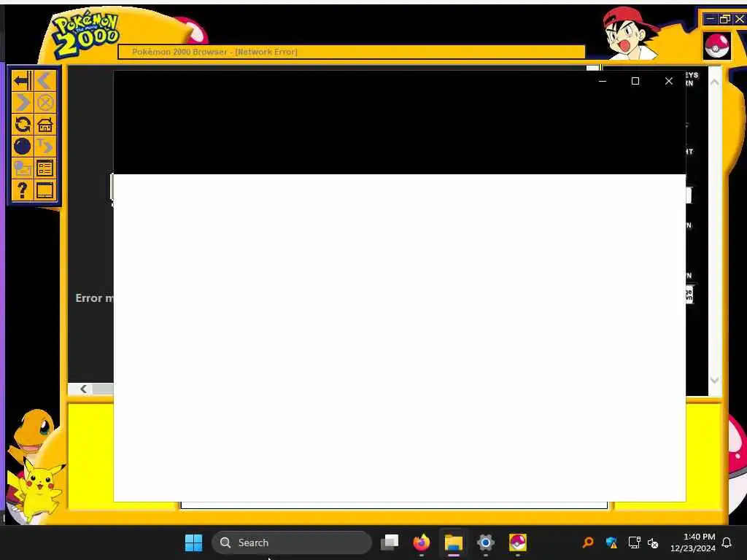Screen dimensions: 747x560
Task: Click the muted volume tray icon
Action: 653,542
